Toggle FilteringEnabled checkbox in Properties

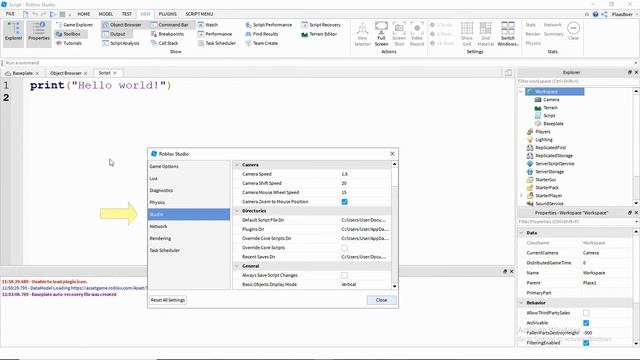point(586,343)
